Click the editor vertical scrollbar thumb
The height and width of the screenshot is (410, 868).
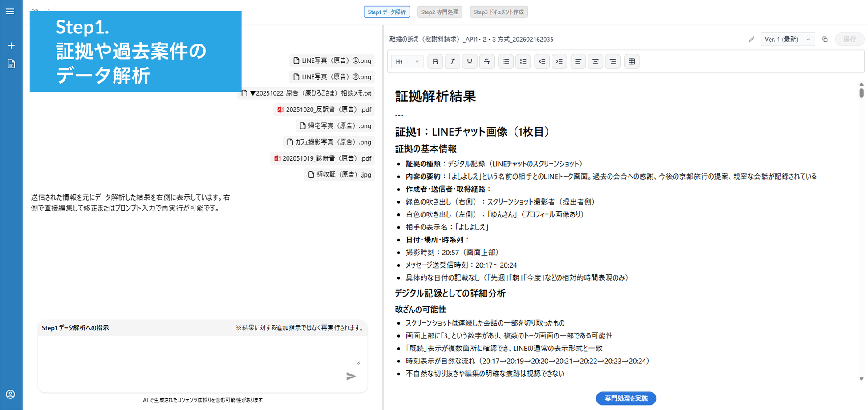(x=861, y=93)
